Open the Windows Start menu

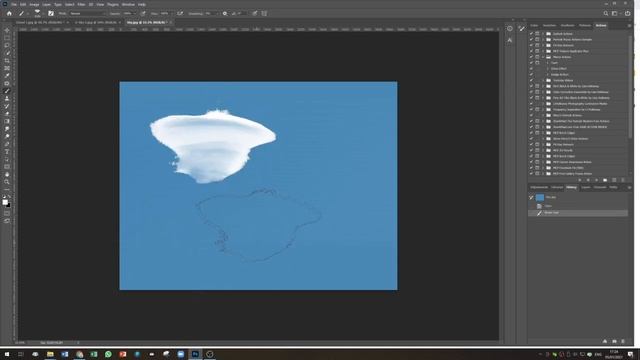click(x=7, y=354)
